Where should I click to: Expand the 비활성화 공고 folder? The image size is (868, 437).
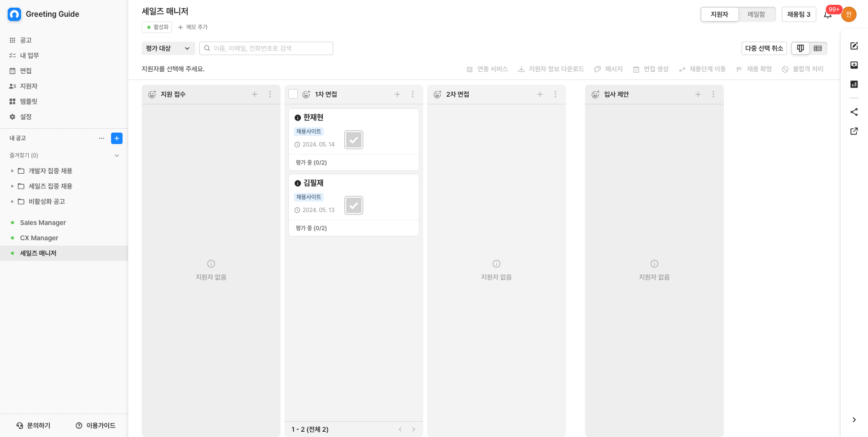point(12,202)
